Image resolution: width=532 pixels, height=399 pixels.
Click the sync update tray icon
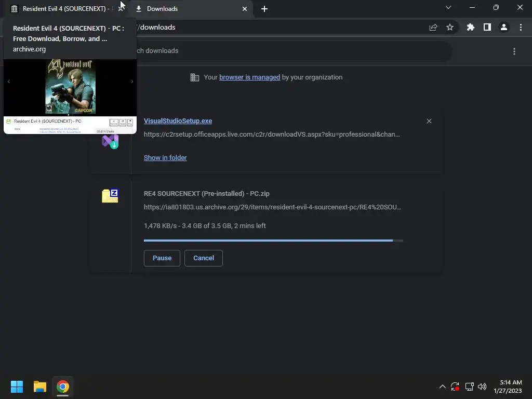(455, 387)
